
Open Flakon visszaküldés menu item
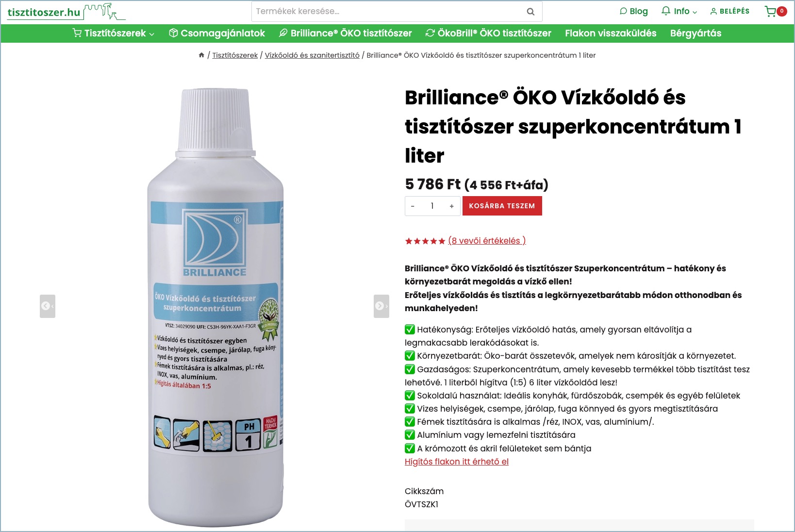coord(611,33)
